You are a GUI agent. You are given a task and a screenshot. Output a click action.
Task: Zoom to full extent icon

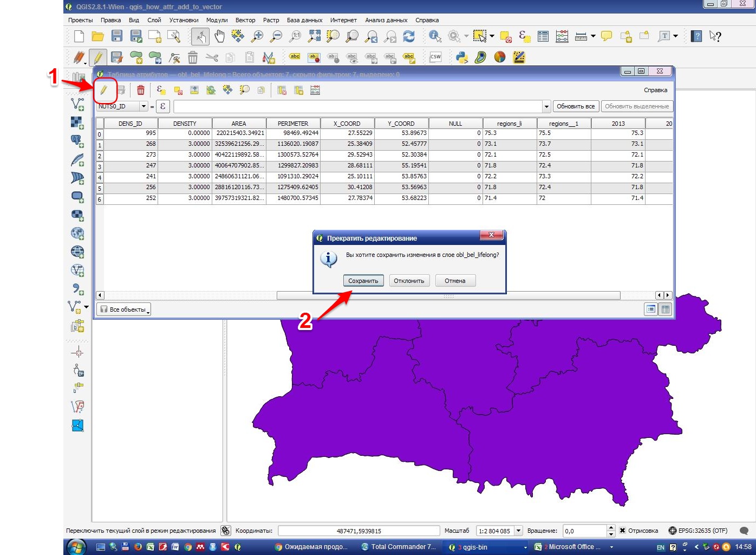pyautogui.click(x=314, y=36)
